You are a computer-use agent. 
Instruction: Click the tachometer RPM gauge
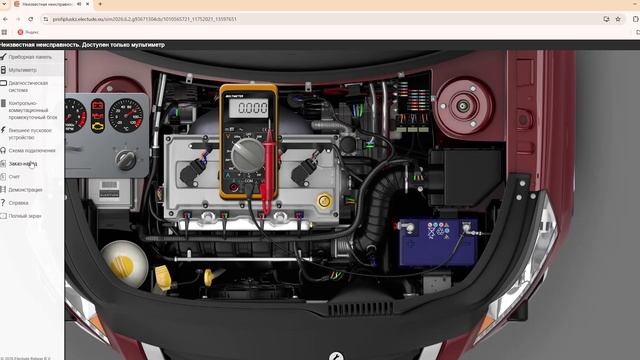click(75, 116)
